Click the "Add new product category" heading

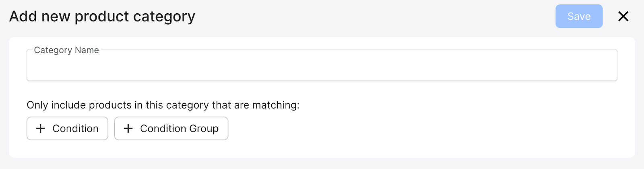point(102,17)
